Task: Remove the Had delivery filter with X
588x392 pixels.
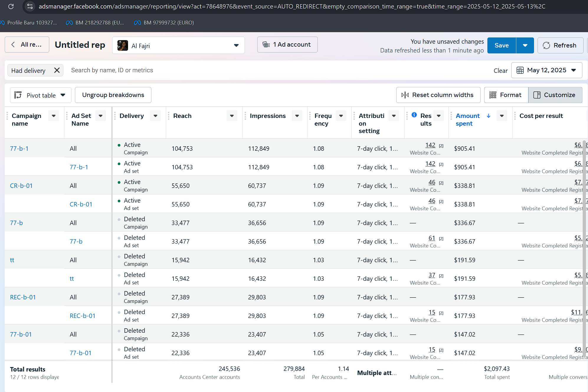Action: 57,70
